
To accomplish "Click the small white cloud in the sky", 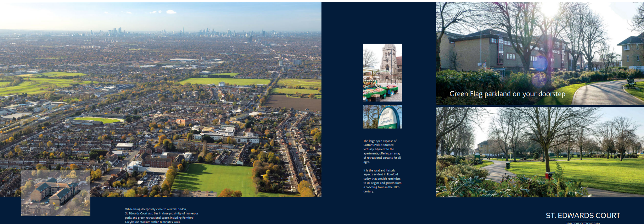I will coord(171,12).
